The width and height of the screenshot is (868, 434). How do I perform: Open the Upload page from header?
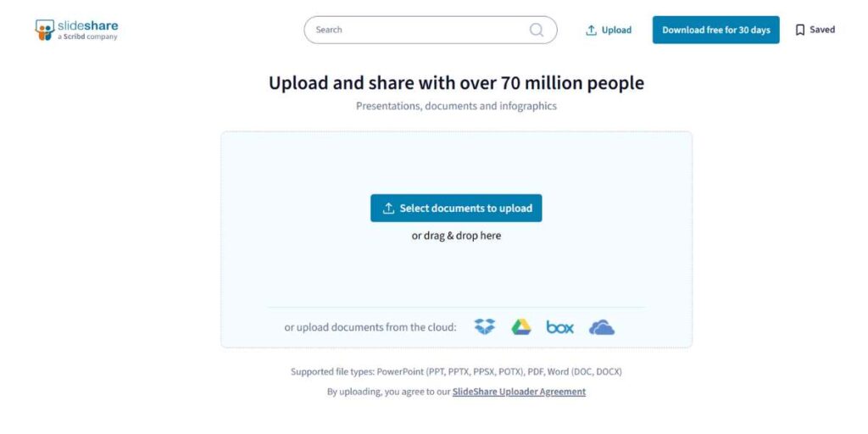609,30
